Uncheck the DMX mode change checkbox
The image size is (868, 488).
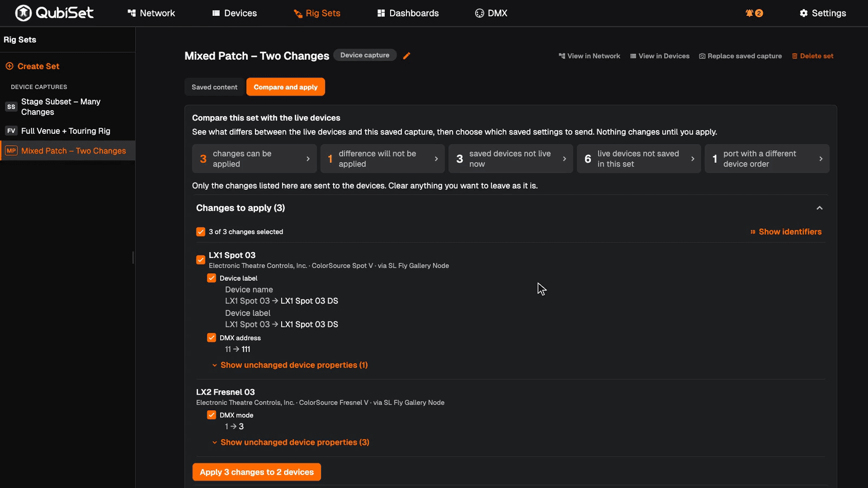click(x=212, y=415)
